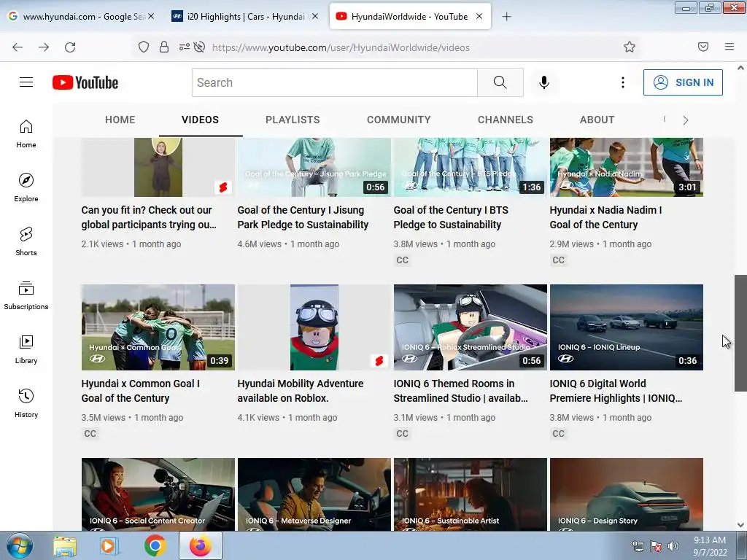Screen dimensions: 747x560
Task: Click the SIGN IN button
Action: [x=683, y=82]
